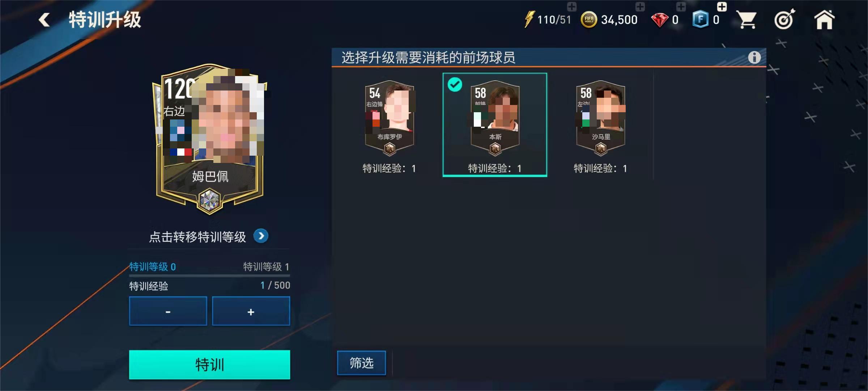Click the info icon in panel header

coord(754,57)
